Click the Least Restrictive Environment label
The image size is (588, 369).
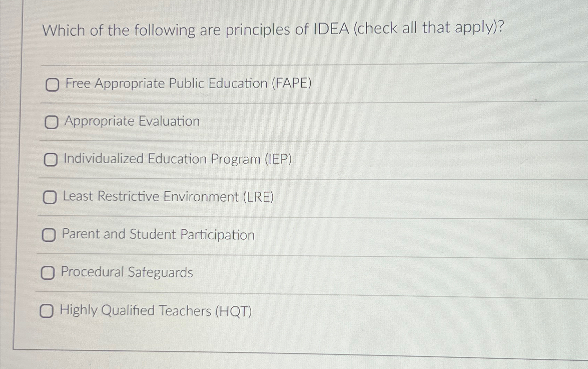click(168, 197)
